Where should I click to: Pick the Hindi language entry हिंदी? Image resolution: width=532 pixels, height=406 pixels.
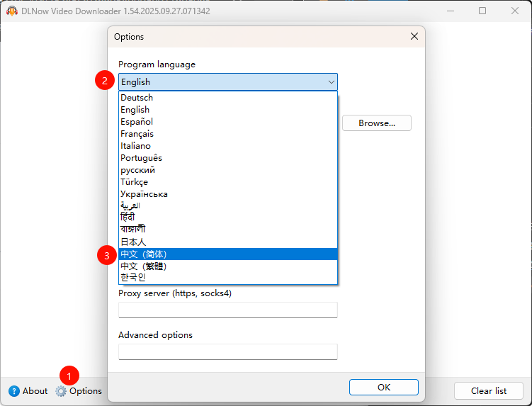click(x=228, y=218)
